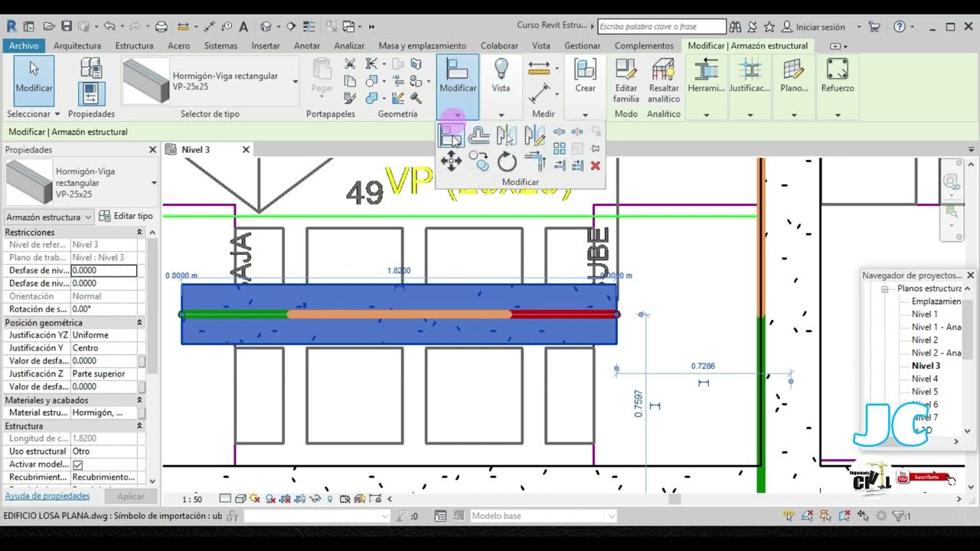This screenshot has width=980, height=551.
Task: Open the type selector dropdown arrow
Action: [x=295, y=81]
